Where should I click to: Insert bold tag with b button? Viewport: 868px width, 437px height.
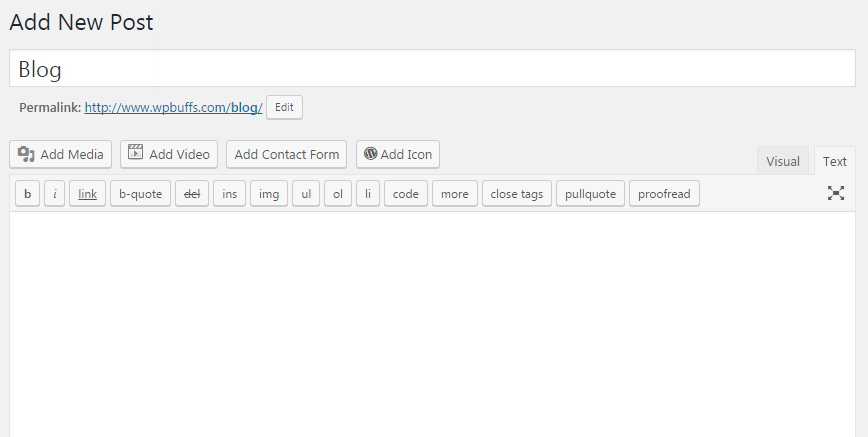coord(28,194)
